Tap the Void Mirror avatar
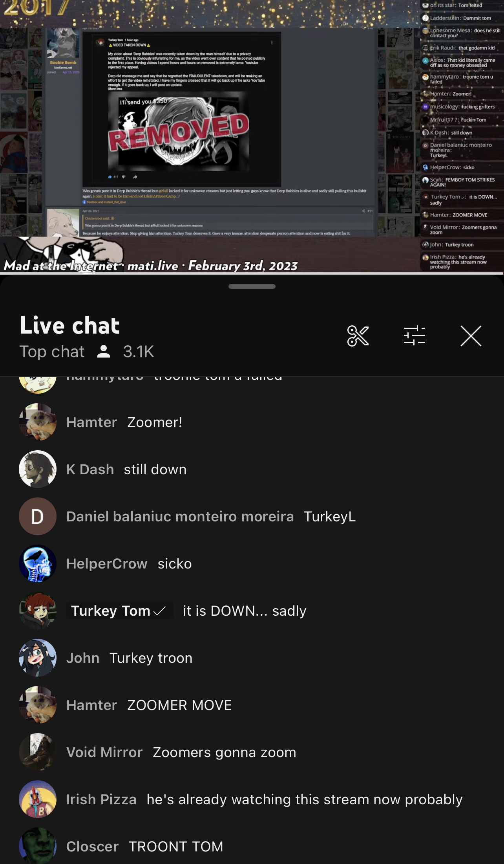 [x=38, y=752]
